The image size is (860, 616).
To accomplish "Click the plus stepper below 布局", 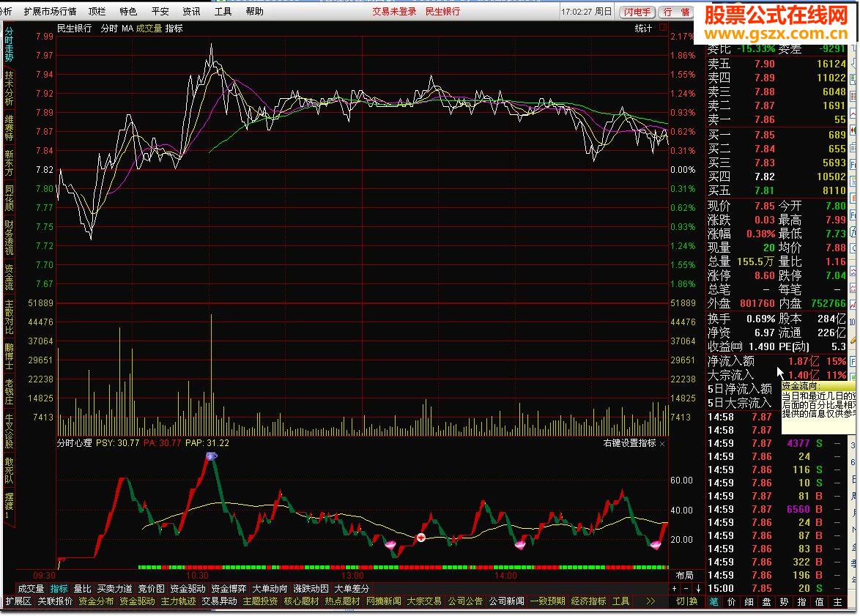I will (675, 589).
